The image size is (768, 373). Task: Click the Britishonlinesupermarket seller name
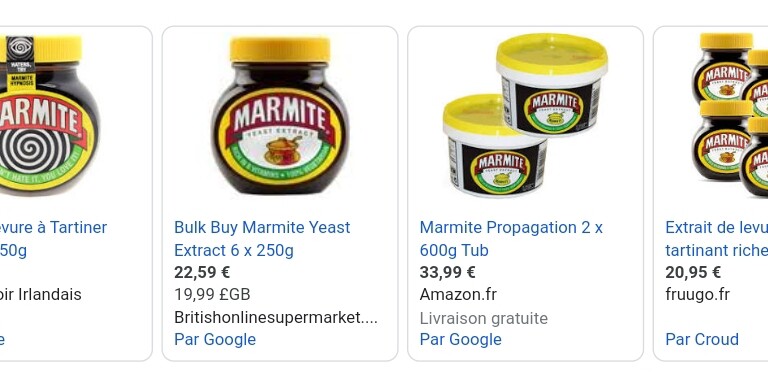276,317
